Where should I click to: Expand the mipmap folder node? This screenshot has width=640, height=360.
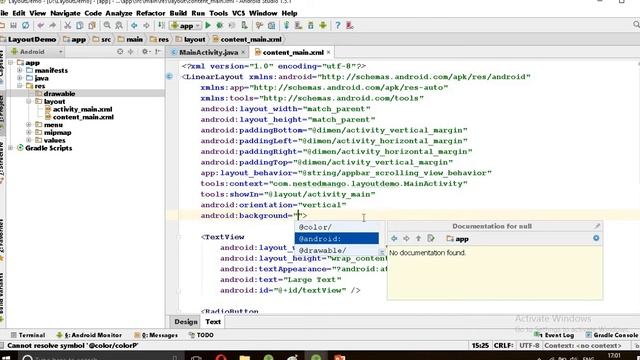click(29, 133)
